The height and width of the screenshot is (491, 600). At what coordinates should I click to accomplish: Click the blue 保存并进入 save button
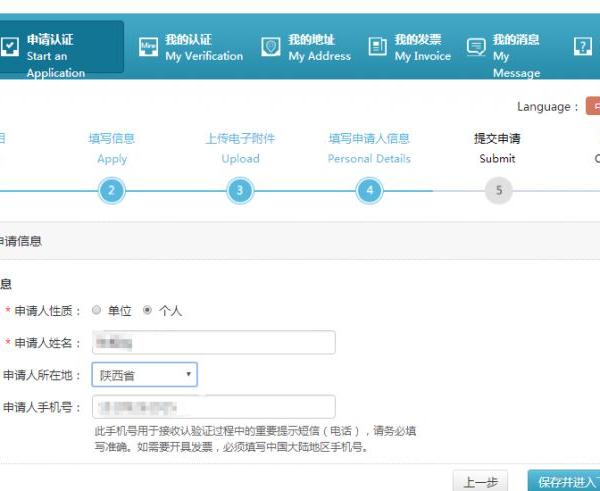pos(565,482)
